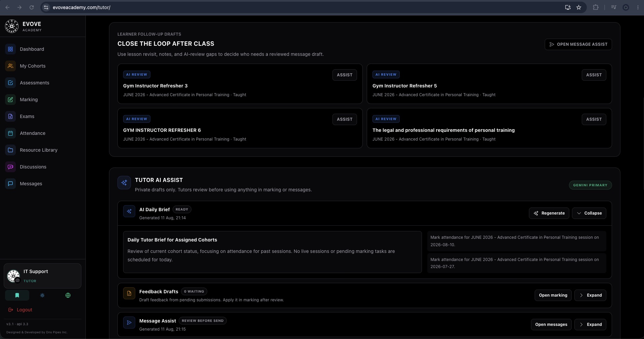Click the green bookmark icon button
This screenshot has height=339, width=644.
[17, 295]
